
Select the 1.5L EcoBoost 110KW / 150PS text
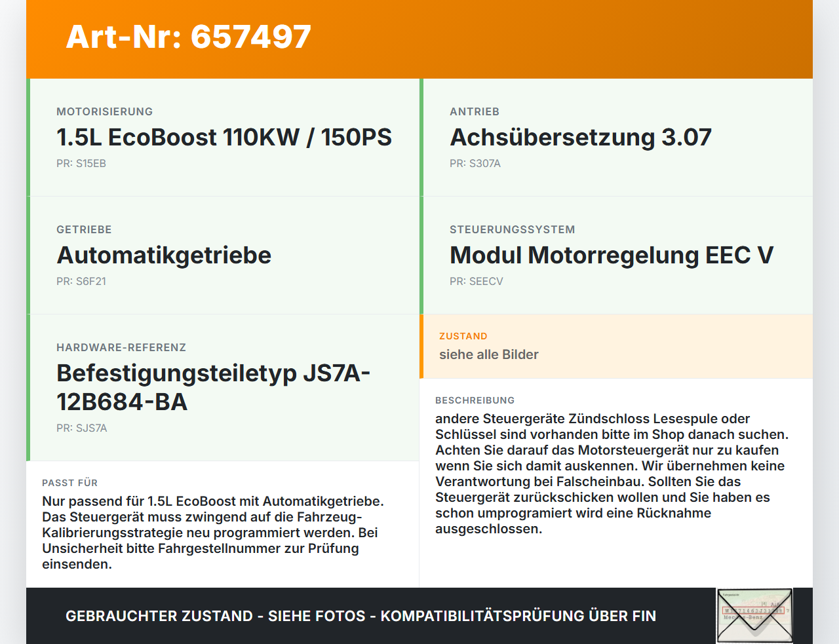(x=224, y=137)
